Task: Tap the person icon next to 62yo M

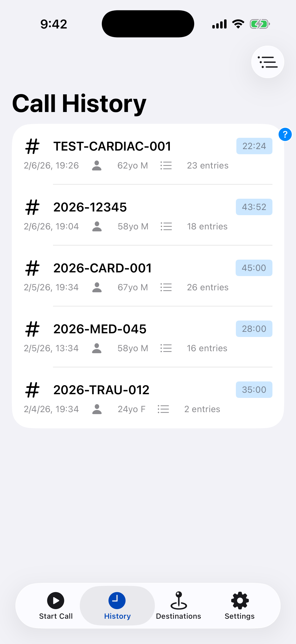Action: pyautogui.click(x=97, y=166)
